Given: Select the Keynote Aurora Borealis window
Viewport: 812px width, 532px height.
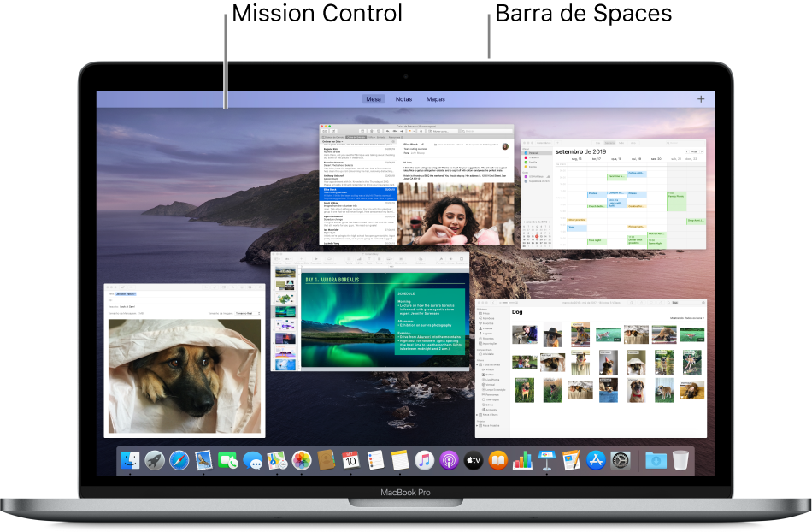Looking at the screenshot, I should pyautogui.click(x=370, y=311).
